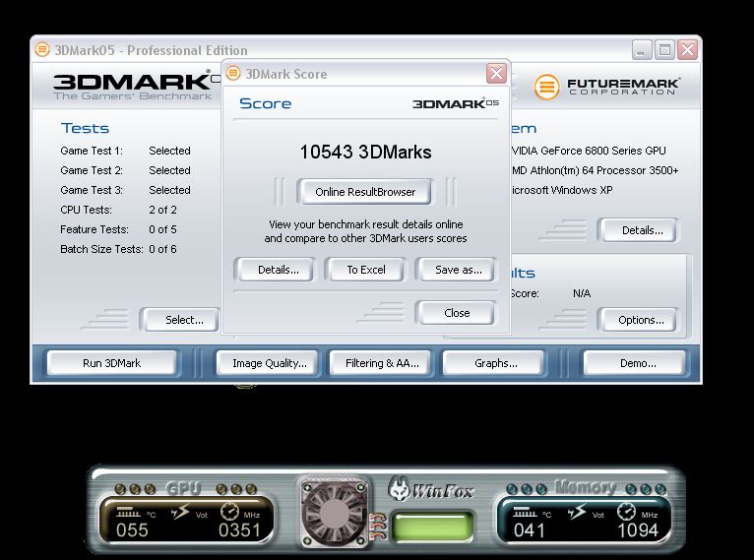Click the Memory temperature reading 041
Image resolution: width=754 pixels, height=560 pixels.
[529, 530]
